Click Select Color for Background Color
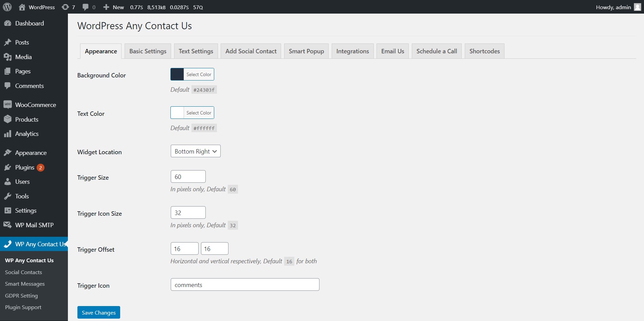 point(199,74)
